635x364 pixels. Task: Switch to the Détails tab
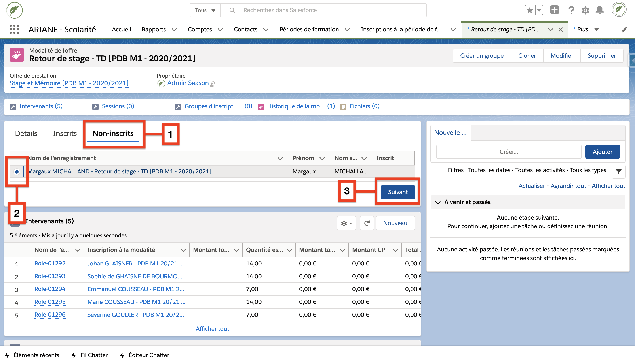click(26, 133)
